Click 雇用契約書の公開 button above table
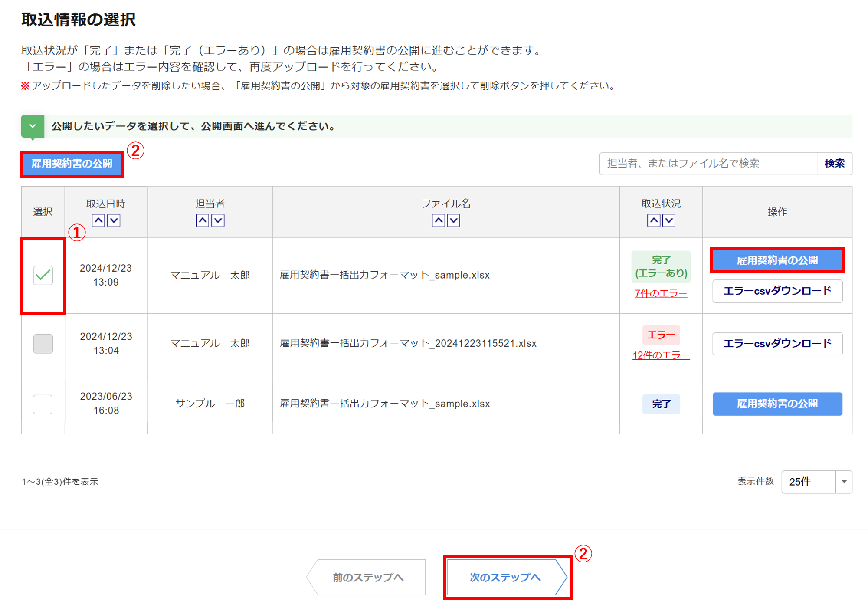868x611 pixels. [x=72, y=164]
